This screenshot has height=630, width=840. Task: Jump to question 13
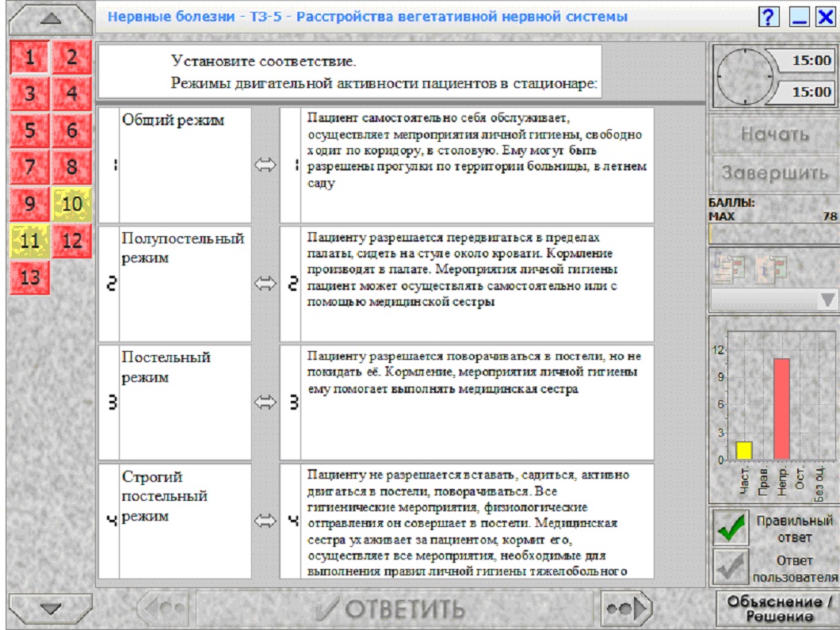(29, 277)
